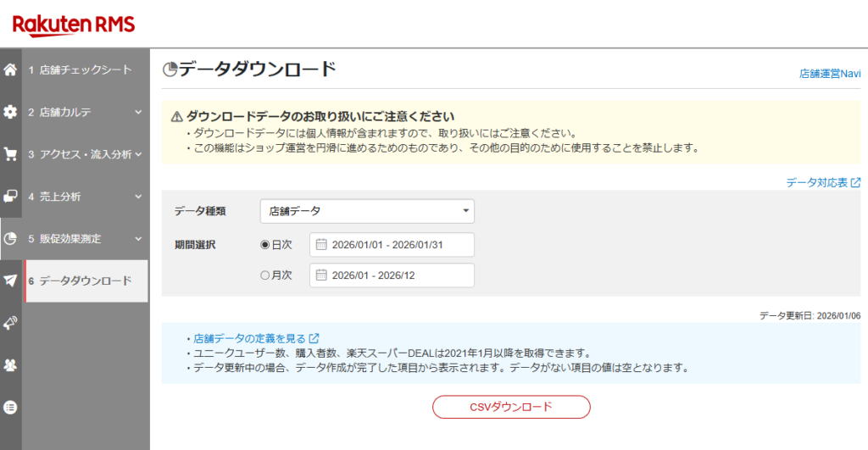Click the shopping cart icon in sidebar
This screenshot has width=868, height=450.
coord(10,154)
